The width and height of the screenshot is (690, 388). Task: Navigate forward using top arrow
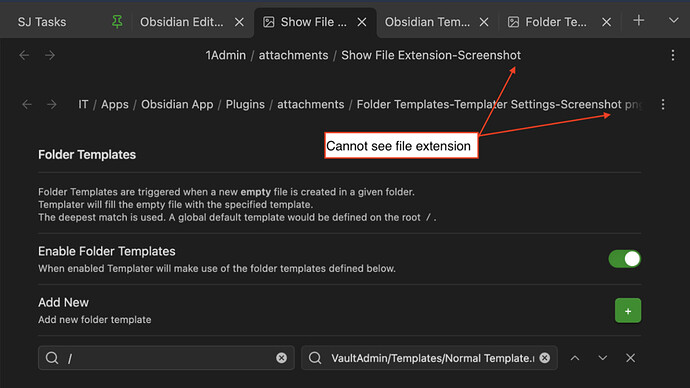(x=50, y=55)
